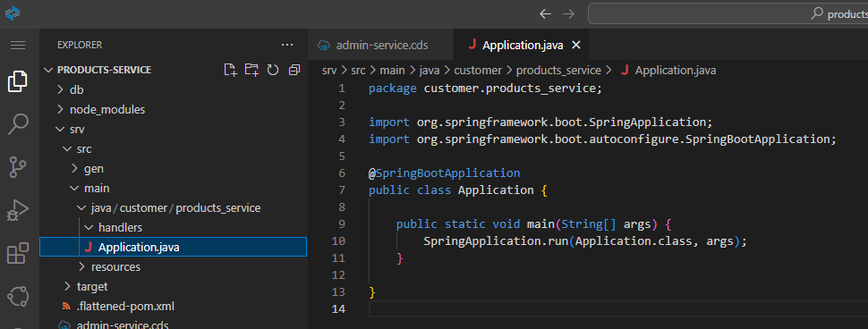Click the git-style icon at activity bar bottom
Screen dimensions: 868x329
pyautogui.click(x=18, y=297)
